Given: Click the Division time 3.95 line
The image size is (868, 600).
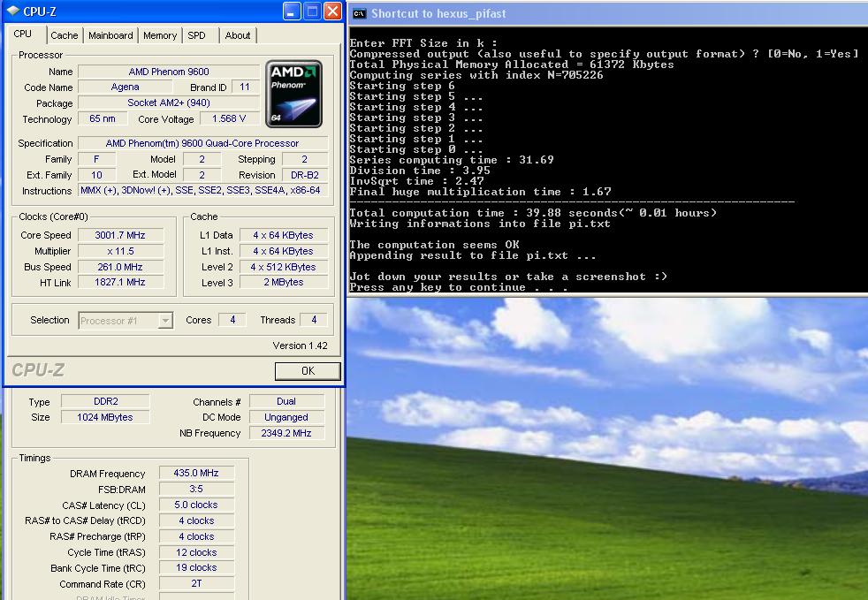Looking at the screenshot, I should point(420,171).
